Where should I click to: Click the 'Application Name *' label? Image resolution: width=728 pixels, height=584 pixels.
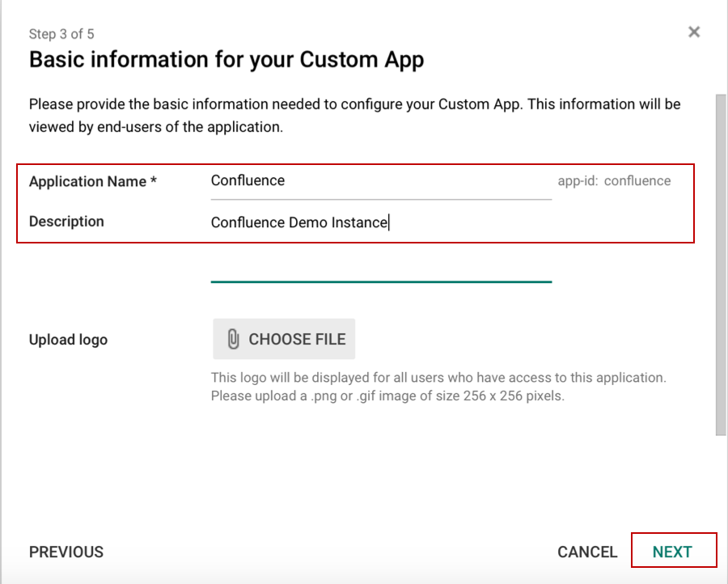point(93,181)
